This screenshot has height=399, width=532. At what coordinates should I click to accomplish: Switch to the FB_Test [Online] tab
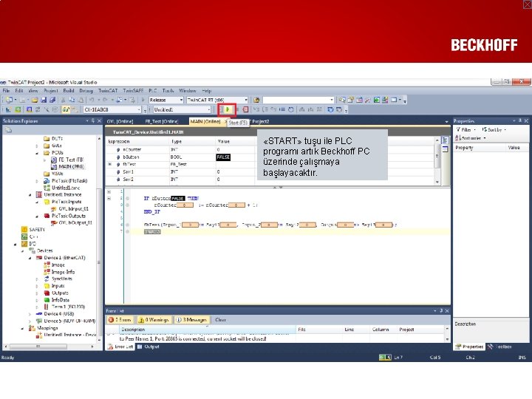pos(162,121)
